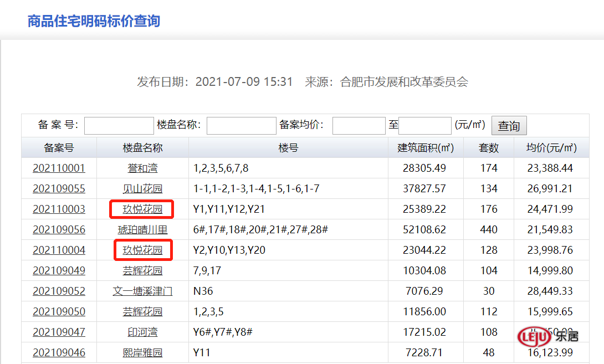Open the 熙岸雅园 property link
The height and width of the screenshot is (364, 604).
click(142, 352)
